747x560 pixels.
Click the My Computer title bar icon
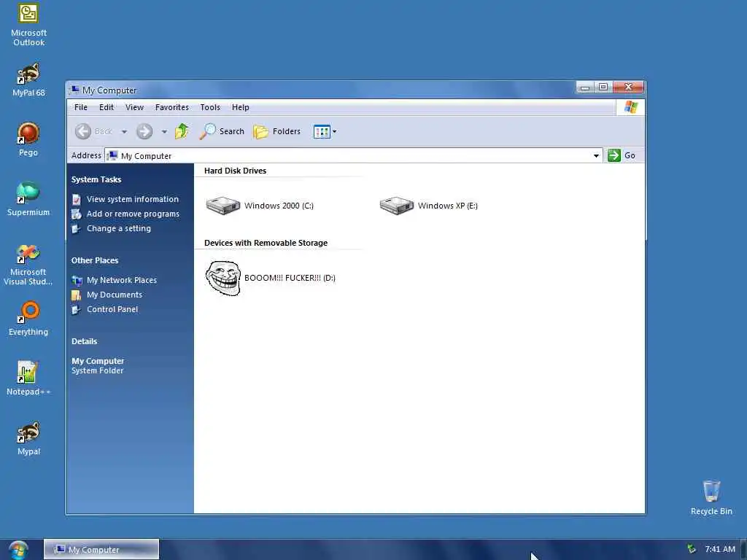point(74,90)
